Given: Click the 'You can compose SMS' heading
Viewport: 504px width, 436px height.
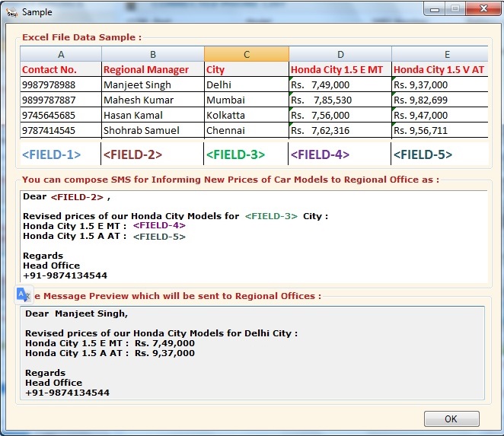Looking at the screenshot, I should (231, 180).
